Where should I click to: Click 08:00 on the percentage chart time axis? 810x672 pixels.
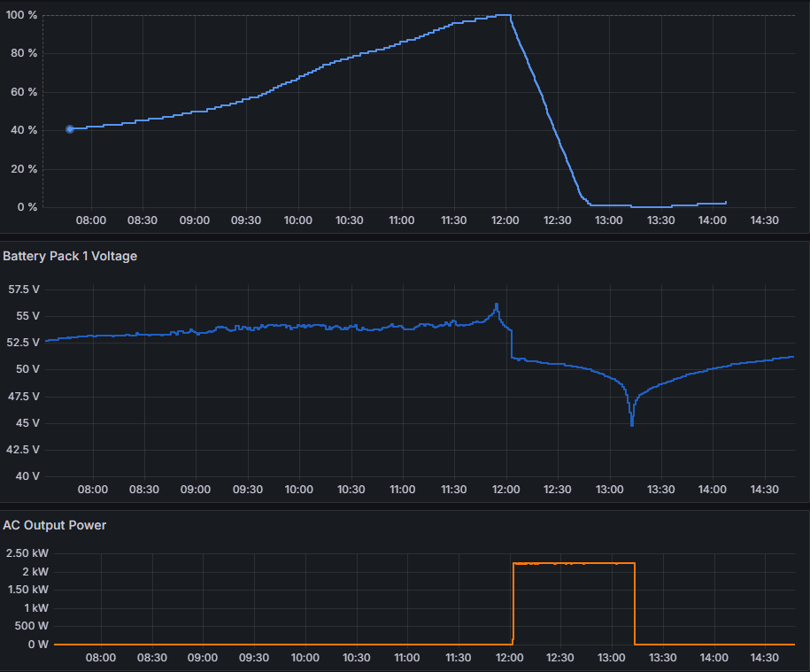tap(91, 220)
